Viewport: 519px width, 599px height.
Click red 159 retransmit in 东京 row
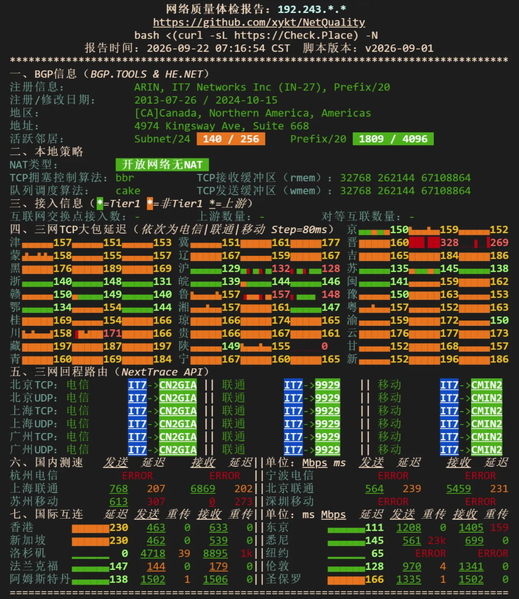point(499,528)
